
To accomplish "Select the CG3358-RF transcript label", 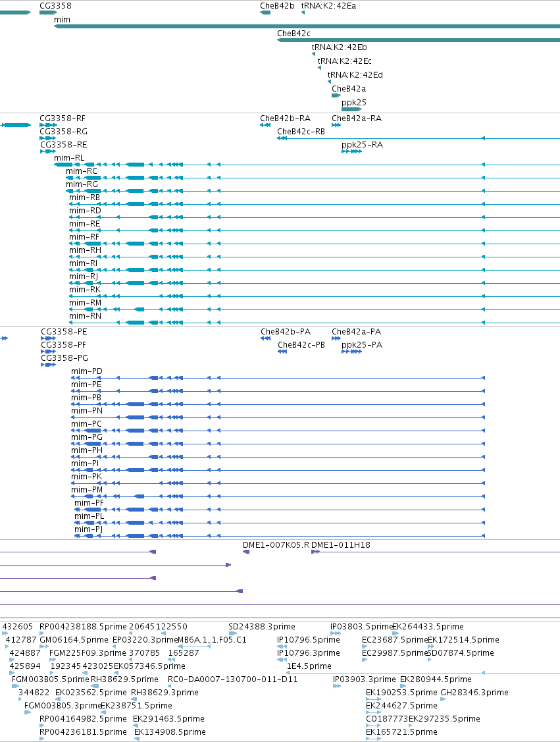I will pyautogui.click(x=63, y=119).
